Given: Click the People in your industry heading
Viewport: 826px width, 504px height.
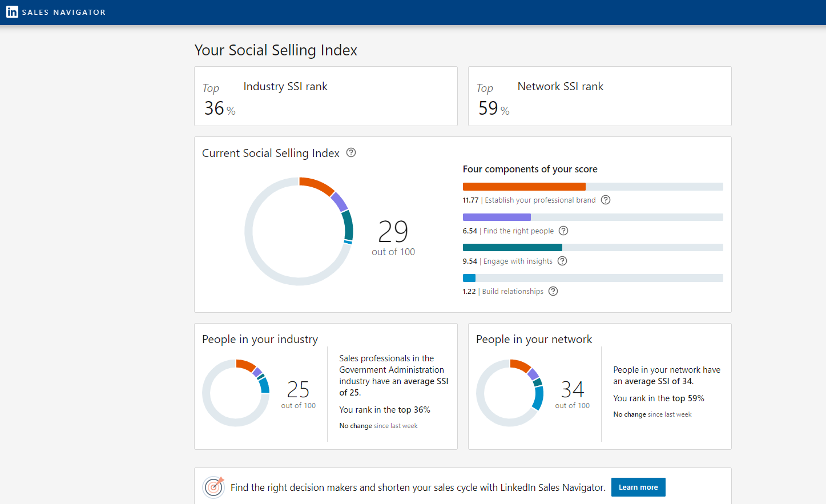Looking at the screenshot, I should (x=260, y=339).
